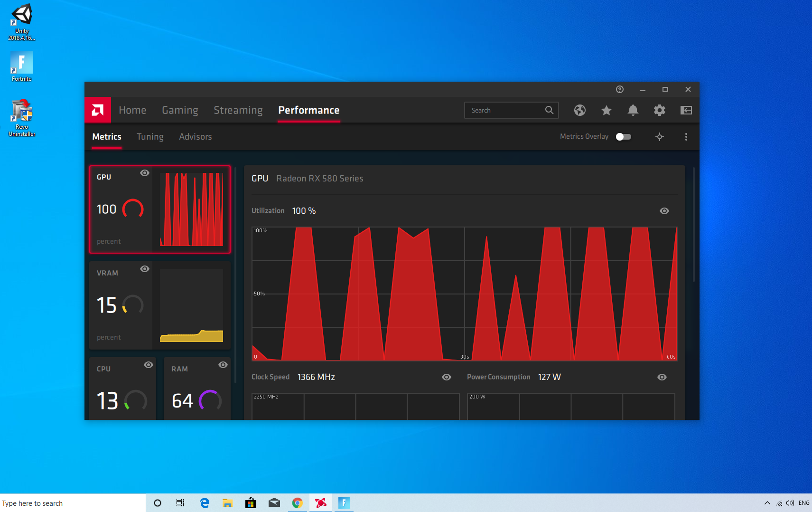Select the CPU metrics card
This screenshot has height=512, width=812.
click(x=123, y=389)
